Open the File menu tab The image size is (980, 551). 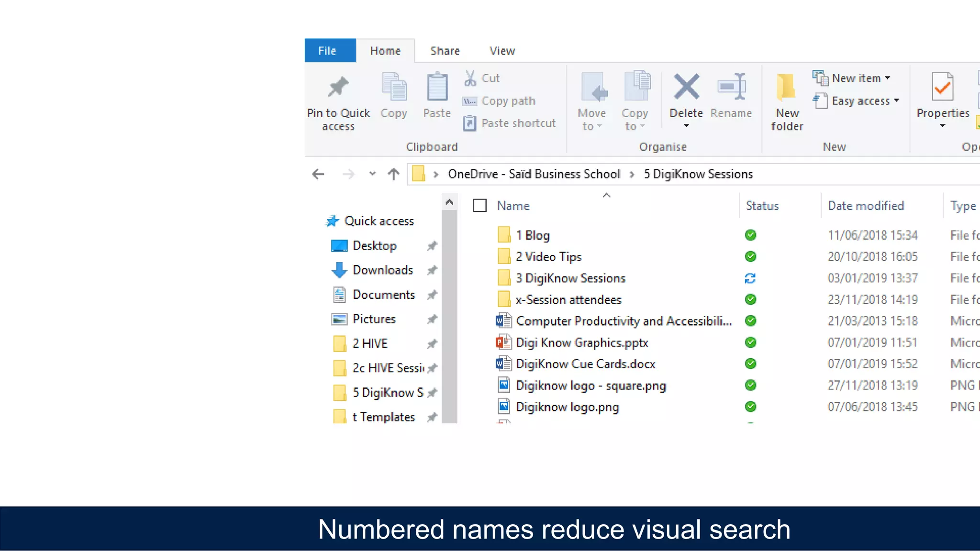328,51
